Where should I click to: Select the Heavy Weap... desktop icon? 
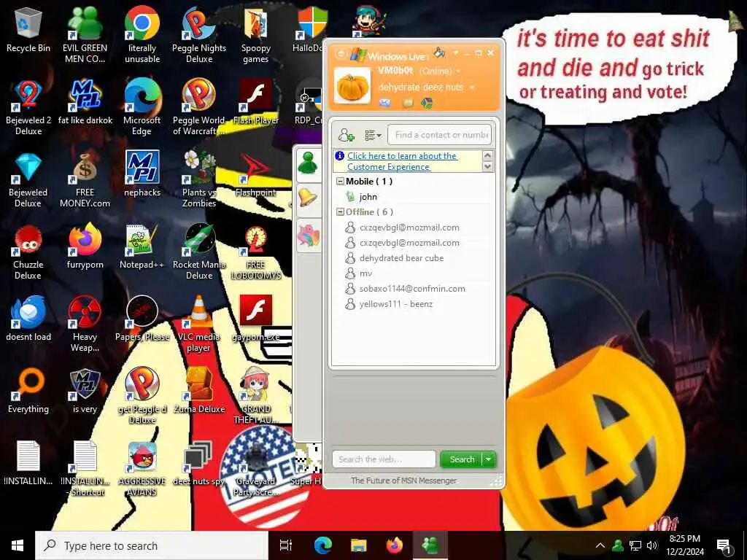tap(85, 324)
